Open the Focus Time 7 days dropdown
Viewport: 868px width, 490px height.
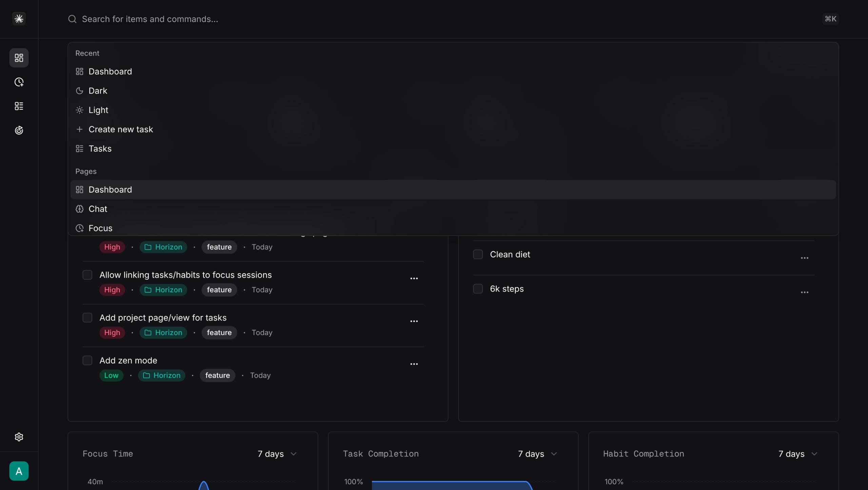[276, 454]
